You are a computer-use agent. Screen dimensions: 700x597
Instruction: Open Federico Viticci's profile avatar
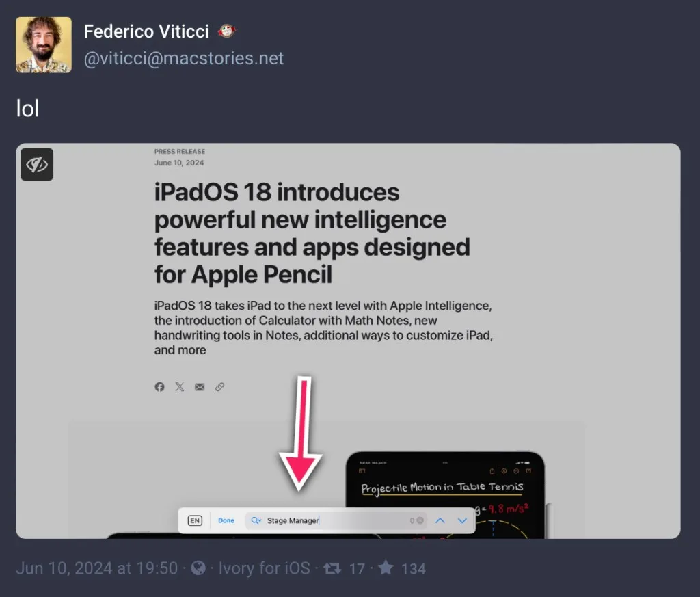(x=43, y=44)
